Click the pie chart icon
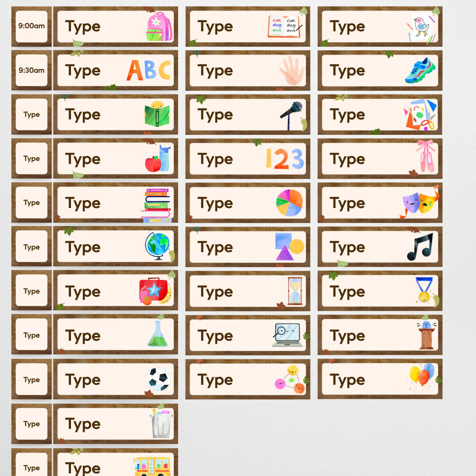The height and width of the screenshot is (476, 476). coord(289,202)
